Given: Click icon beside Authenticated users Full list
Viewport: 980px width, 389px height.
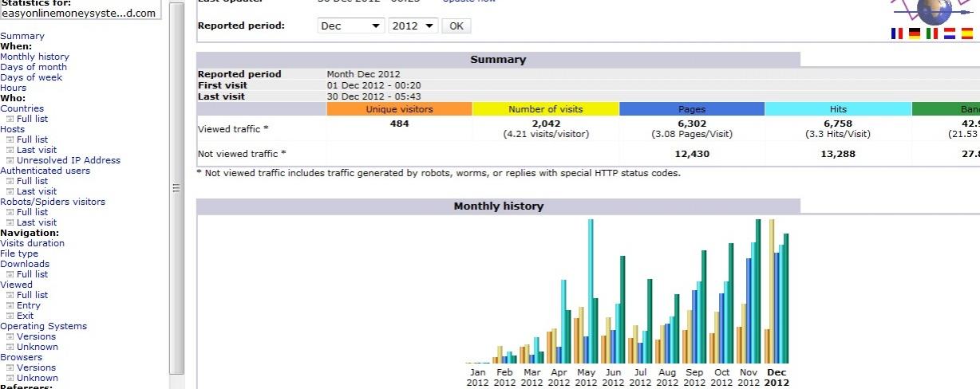Looking at the screenshot, I should [x=10, y=181].
